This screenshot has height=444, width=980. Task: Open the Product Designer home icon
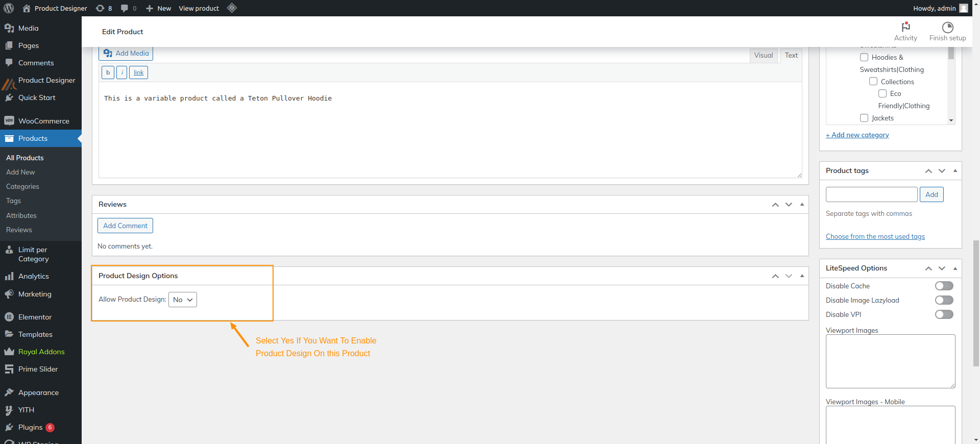click(x=27, y=8)
